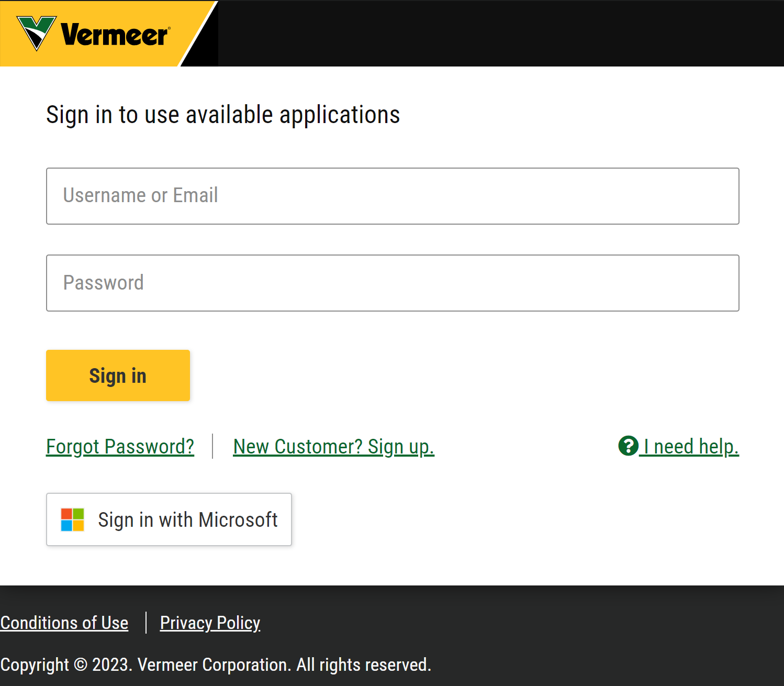This screenshot has height=686, width=784.
Task: Click the © symbol in the footer
Action: (81, 664)
